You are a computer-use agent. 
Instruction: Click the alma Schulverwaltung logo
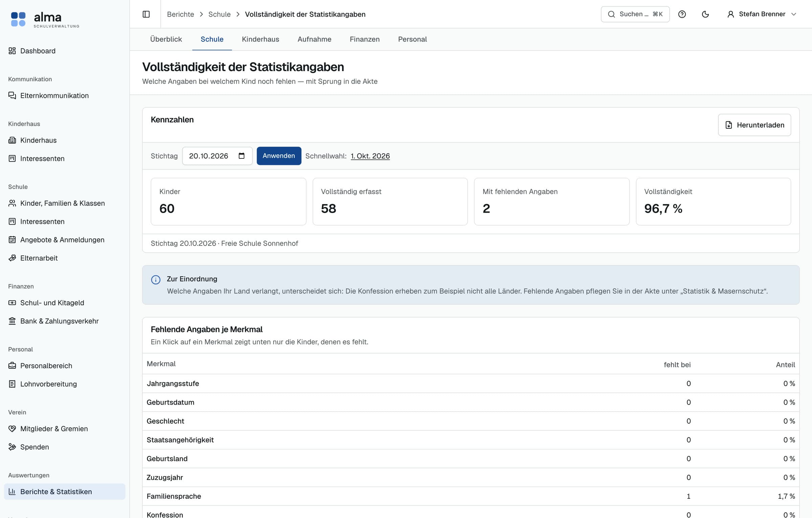45,19
